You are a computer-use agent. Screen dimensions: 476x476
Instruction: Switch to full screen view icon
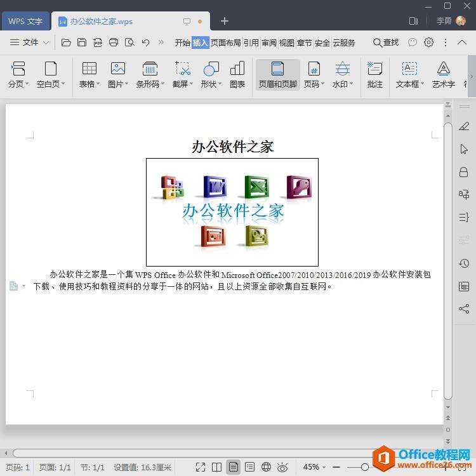[201, 467]
